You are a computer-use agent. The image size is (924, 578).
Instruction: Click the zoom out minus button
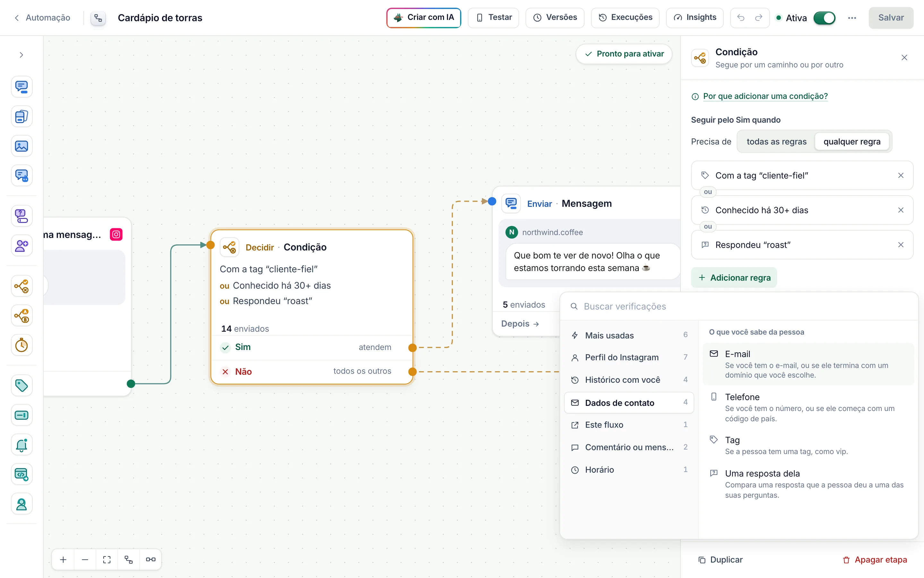[x=85, y=559]
